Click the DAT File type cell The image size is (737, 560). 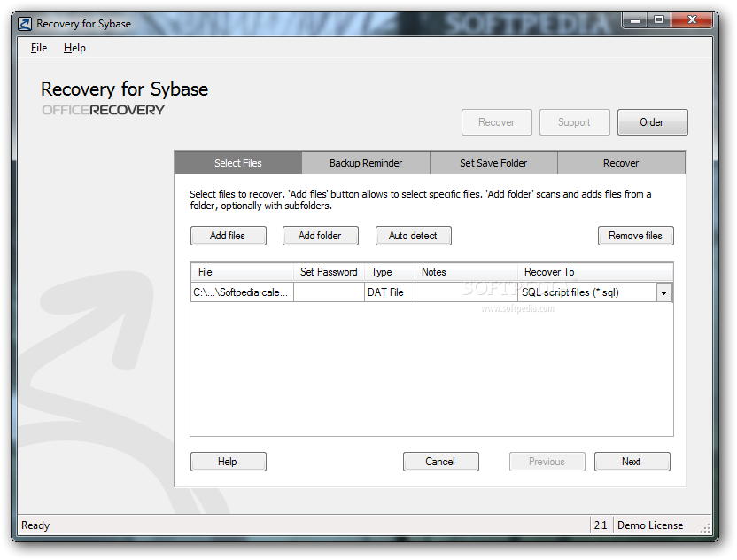coord(390,292)
